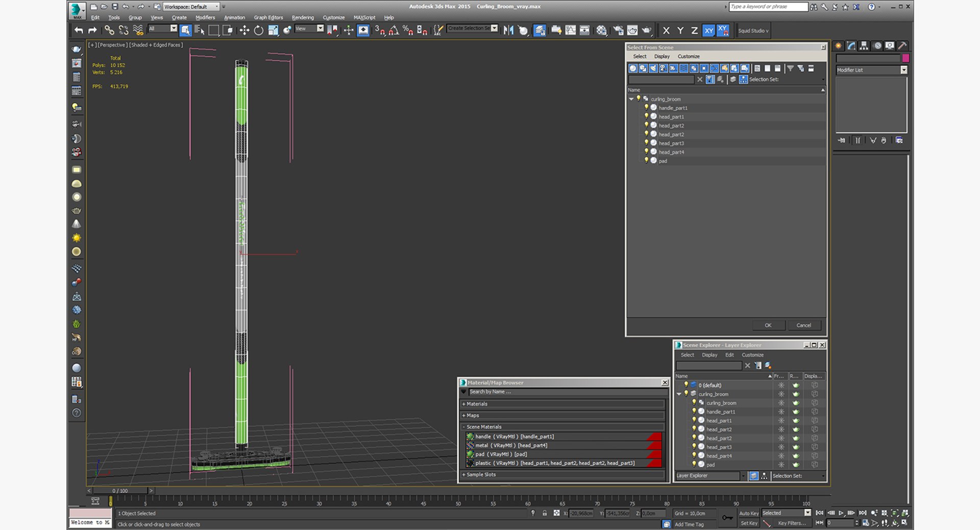This screenshot has height=530, width=980.
Task: Open the Rendering menu
Action: (303, 17)
